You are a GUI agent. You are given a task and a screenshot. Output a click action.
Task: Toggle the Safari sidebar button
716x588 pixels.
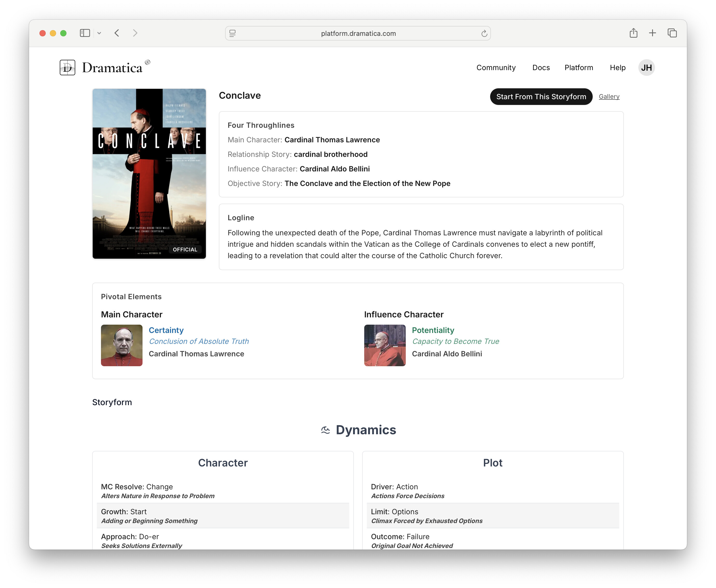point(85,33)
